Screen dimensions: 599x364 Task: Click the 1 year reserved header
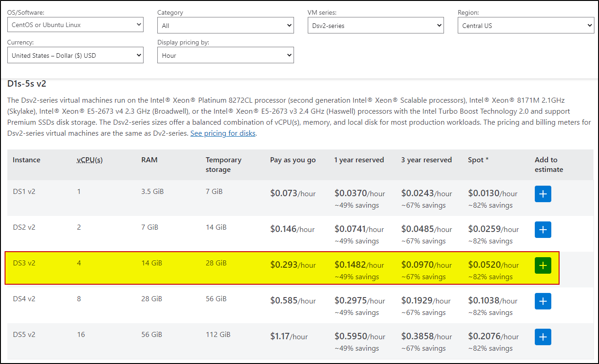point(359,160)
